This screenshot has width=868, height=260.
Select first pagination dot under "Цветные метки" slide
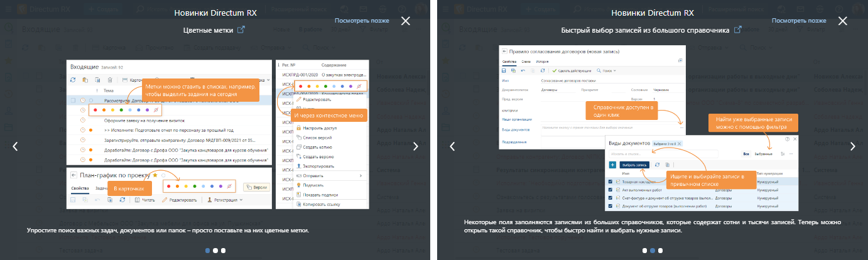[x=207, y=250]
